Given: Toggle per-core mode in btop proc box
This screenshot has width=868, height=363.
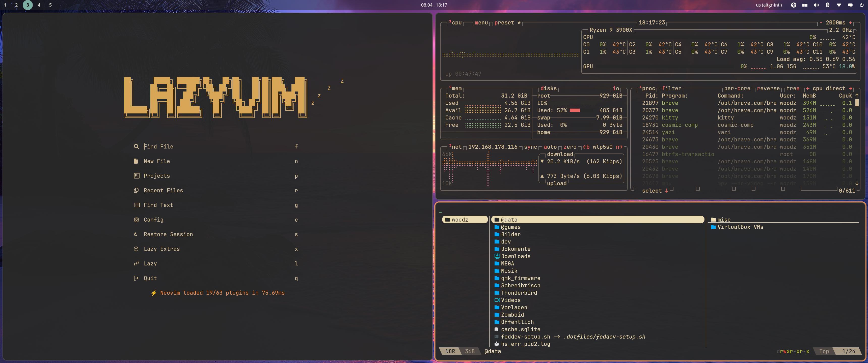Looking at the screenshot, I should (737, 88).
